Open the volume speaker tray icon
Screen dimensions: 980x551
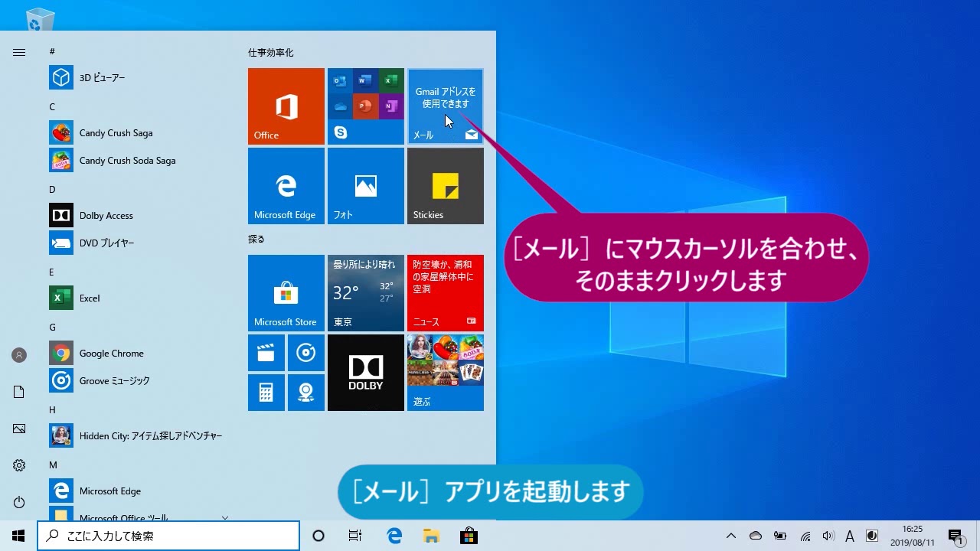pyautogui.click(x=828, y=536)
